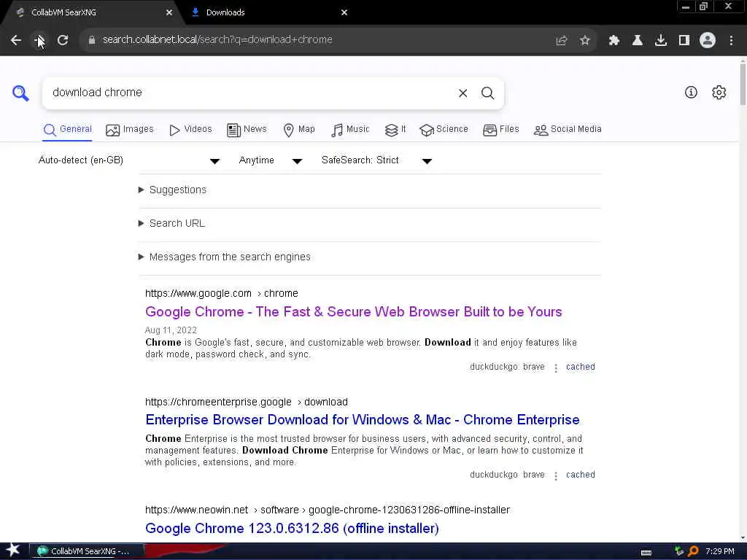The image size is (747, 560).
Task: Bookmark this page with star icon
Action: coord(585,41)
